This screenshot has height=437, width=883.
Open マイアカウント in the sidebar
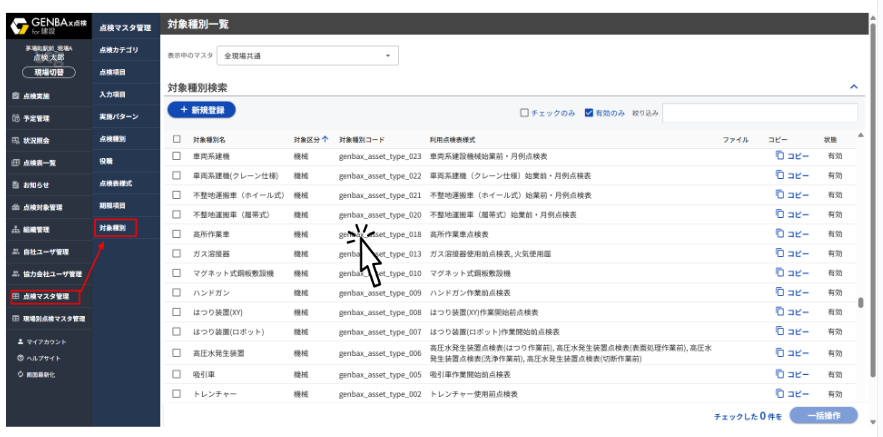pos(46,342)
